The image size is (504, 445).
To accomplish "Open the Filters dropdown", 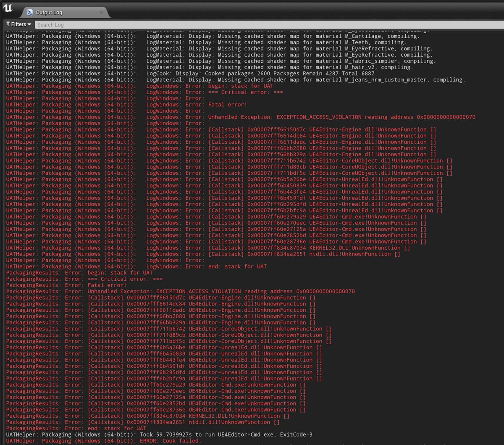I will tap(18, 24).
